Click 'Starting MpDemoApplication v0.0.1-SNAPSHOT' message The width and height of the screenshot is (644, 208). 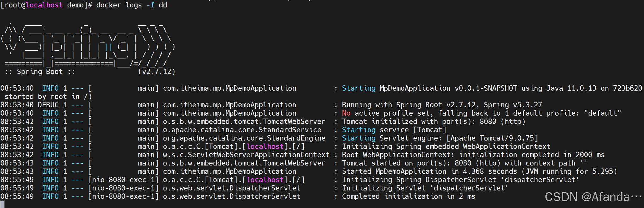(429, 88)
